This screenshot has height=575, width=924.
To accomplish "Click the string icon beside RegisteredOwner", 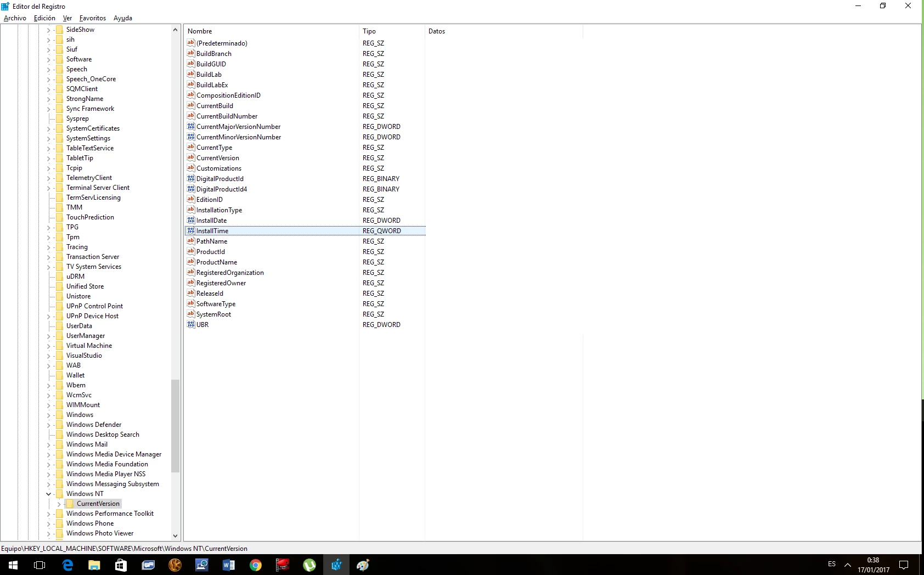I will pyautogui.click(x=191, y=283).
